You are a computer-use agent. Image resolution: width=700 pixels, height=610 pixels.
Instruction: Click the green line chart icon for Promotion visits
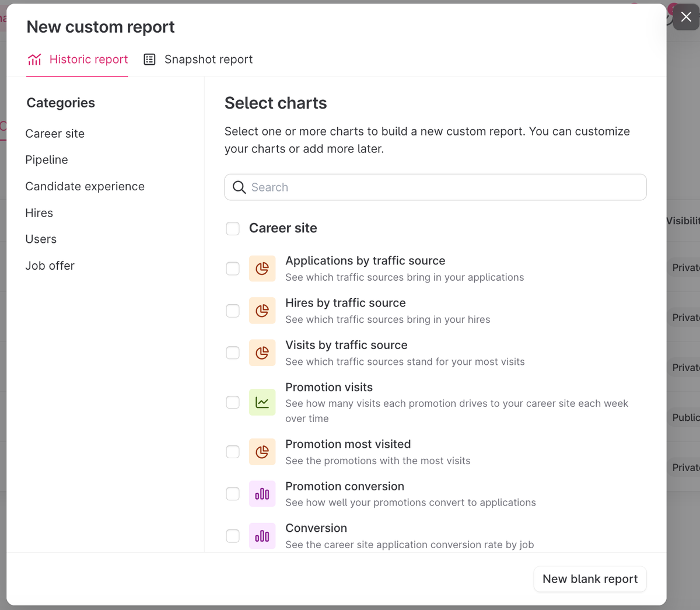point(262,402)
